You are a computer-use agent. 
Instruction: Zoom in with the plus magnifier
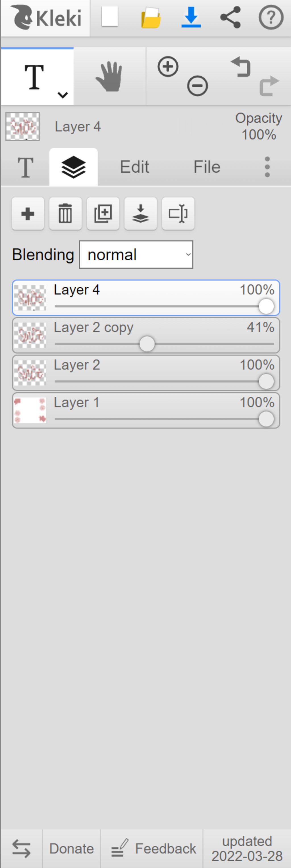[168, 67]
